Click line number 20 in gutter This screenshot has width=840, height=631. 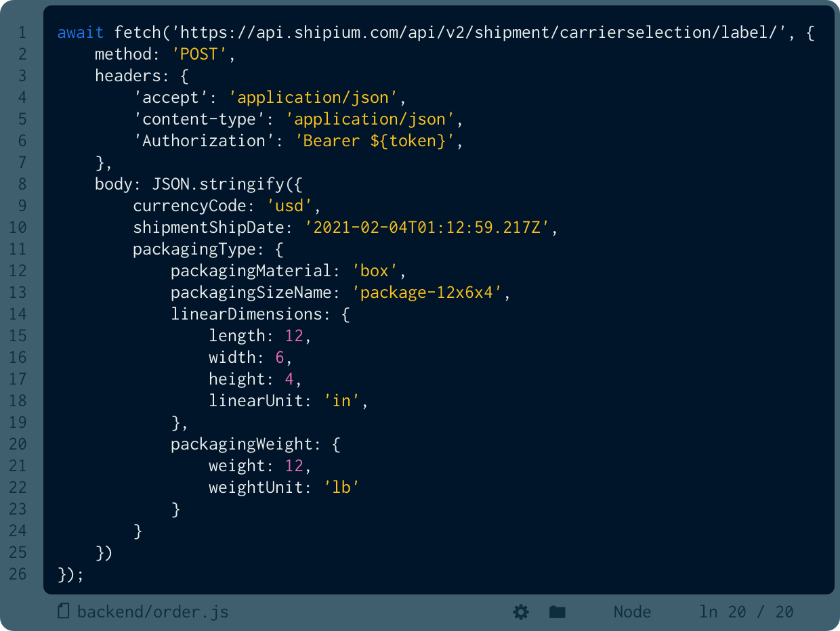click(x=18, y=444)
